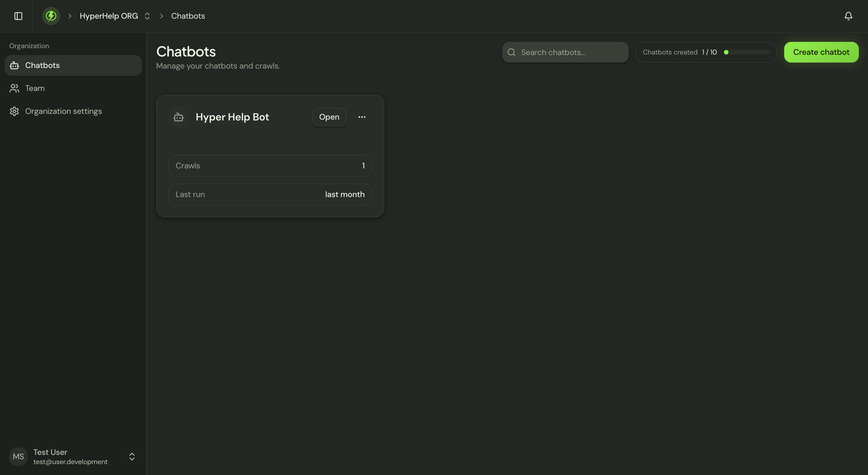Create a new chatbot
The image size is (868, 475).
pos(821,52)
